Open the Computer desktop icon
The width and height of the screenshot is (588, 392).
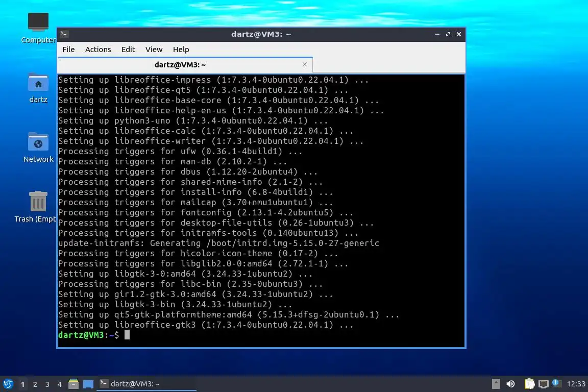(38, 28)
